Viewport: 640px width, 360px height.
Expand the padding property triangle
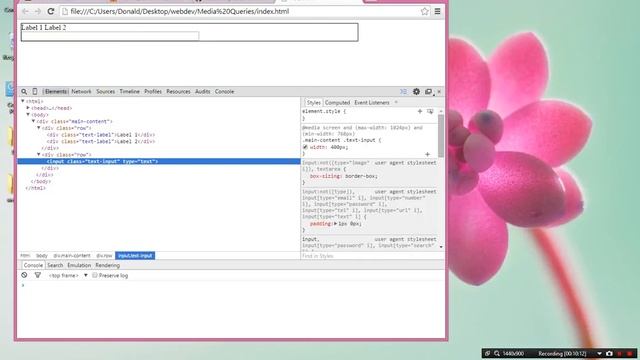(336, 224)
